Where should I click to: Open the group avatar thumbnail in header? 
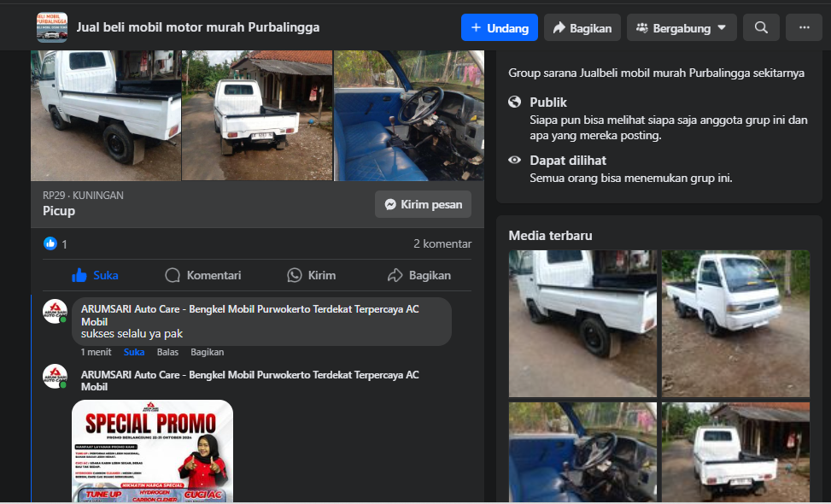pyautogui.click(x=52, y=27)
